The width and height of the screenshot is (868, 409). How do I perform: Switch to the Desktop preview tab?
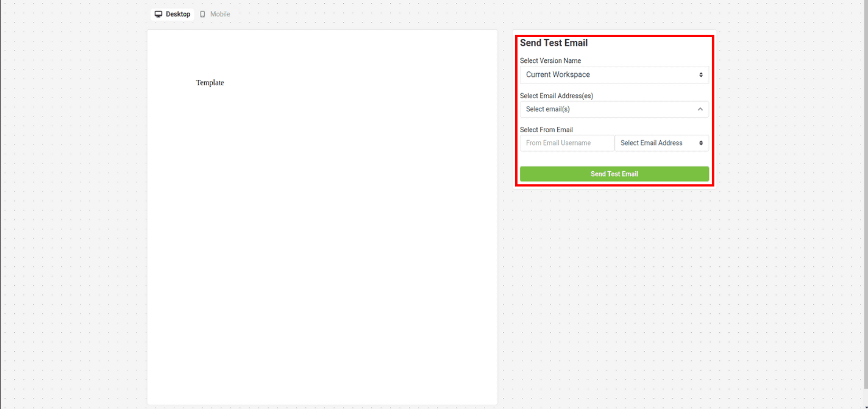click(173, 14)
